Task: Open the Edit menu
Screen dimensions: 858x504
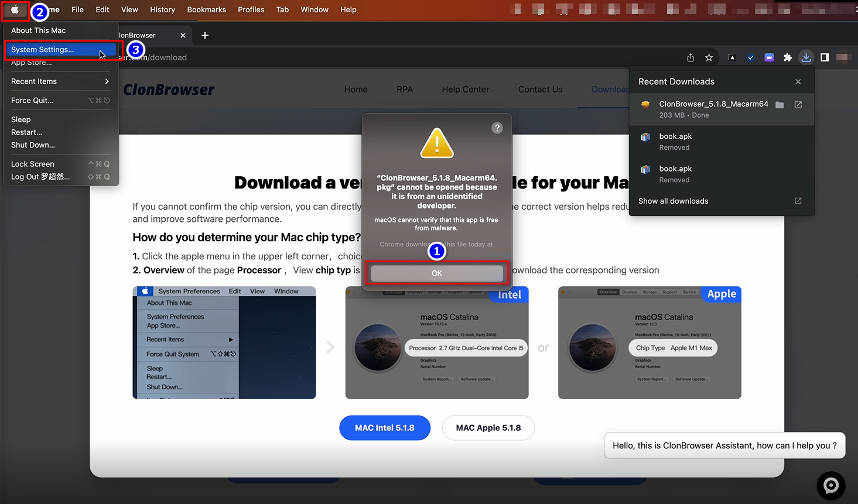Action: (x=102, y=10)
